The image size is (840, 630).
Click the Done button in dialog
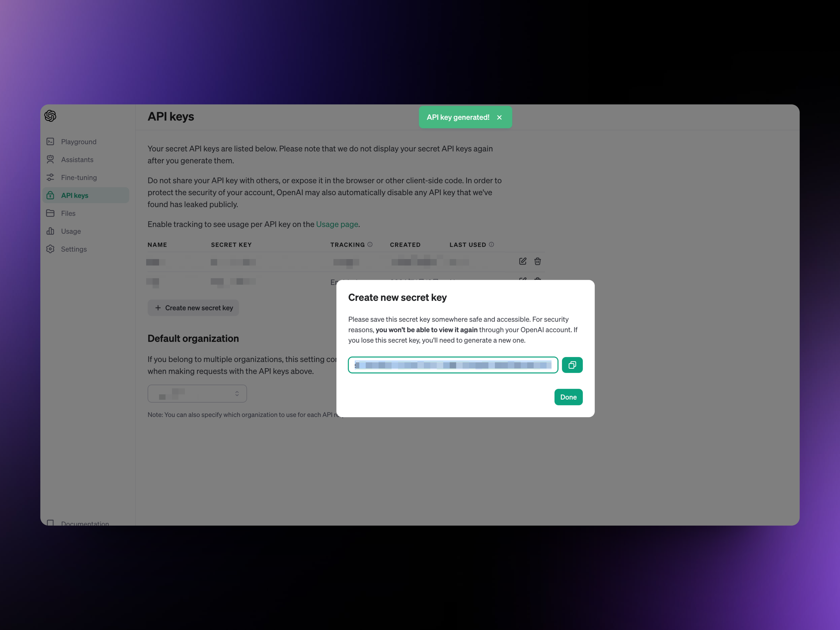point(568,397)
